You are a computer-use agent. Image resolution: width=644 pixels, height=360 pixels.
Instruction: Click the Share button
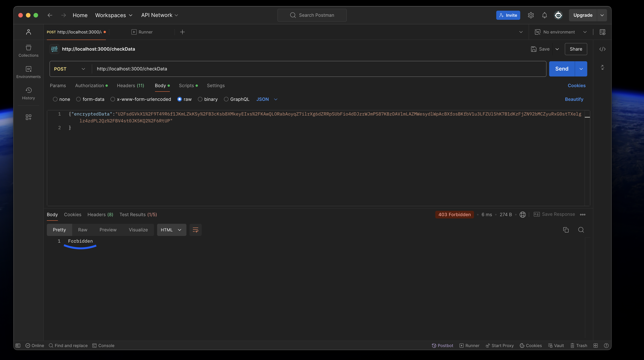pos(576,49)
